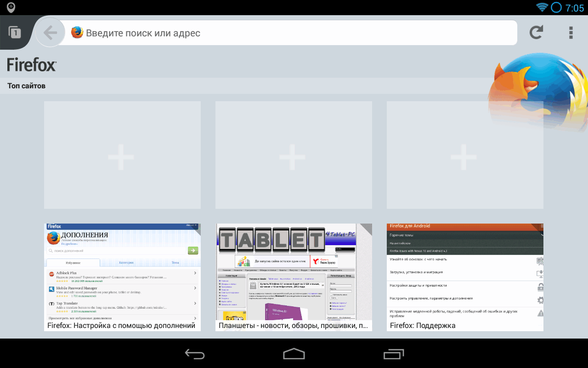This screenshot has width=588, height=368.
Task: Add site to middle empty tile
Action: [x=294, y=155]
